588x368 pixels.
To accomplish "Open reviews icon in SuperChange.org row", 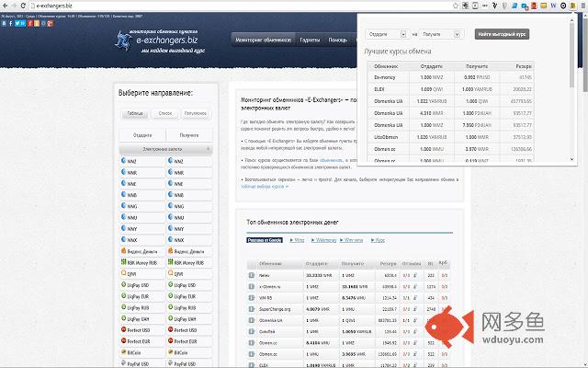I will click(415, 309).
